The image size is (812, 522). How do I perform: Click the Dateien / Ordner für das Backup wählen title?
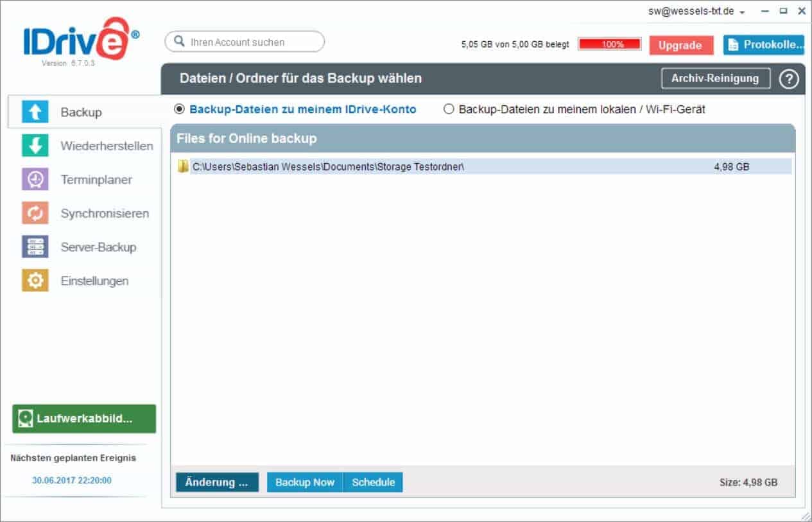301,78
